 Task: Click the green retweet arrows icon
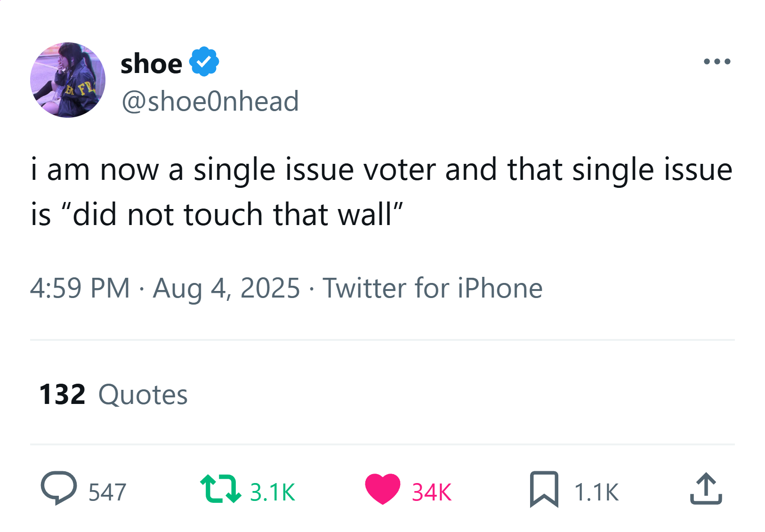pos(220,489)
